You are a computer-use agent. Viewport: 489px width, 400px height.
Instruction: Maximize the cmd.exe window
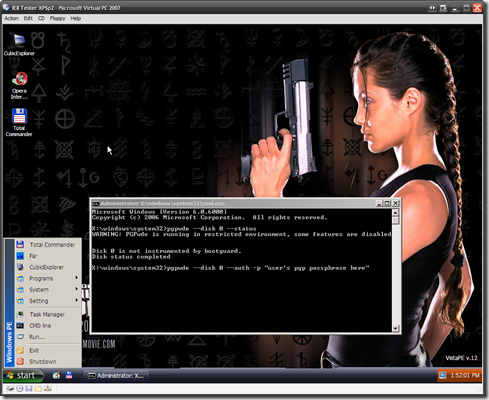[387, 203]
